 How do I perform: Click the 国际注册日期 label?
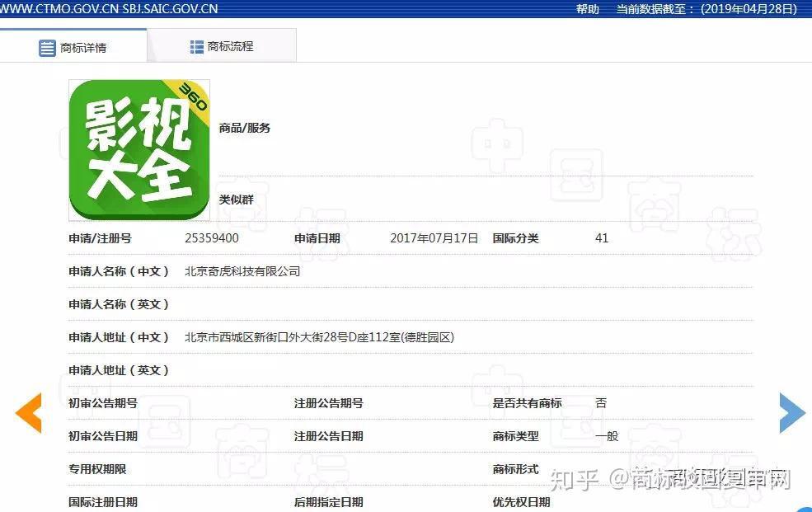point(103,502)
